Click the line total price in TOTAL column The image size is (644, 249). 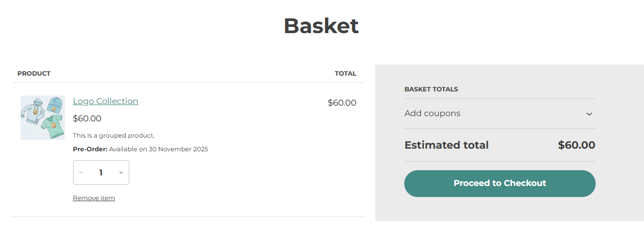click(342, 102)
